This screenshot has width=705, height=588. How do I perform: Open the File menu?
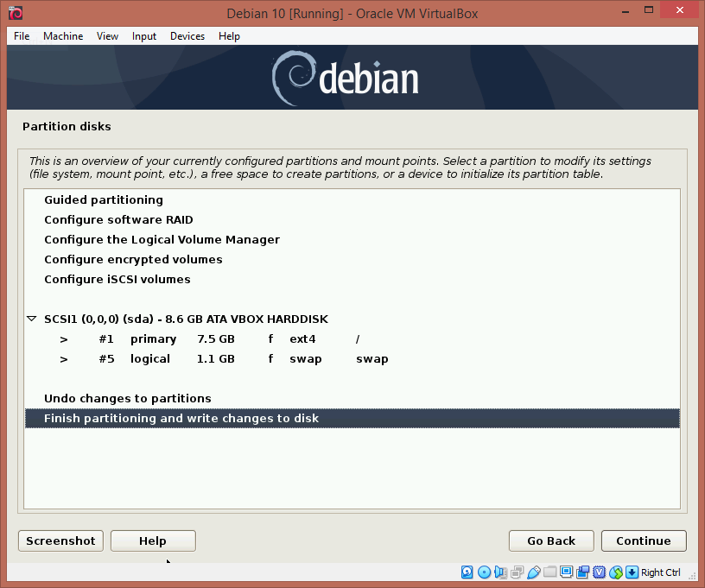tap(22, 36)
